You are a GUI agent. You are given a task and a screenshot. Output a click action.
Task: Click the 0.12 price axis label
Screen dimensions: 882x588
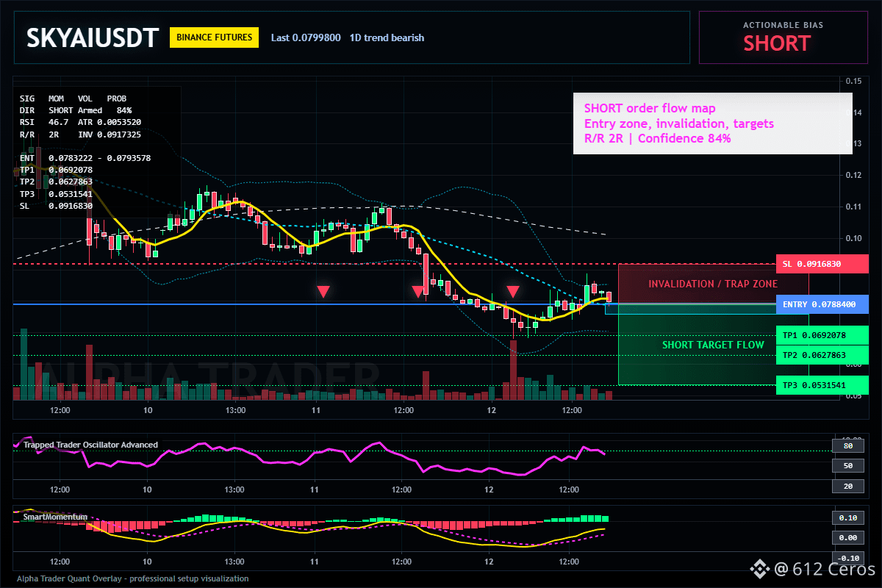click(853, 175)
